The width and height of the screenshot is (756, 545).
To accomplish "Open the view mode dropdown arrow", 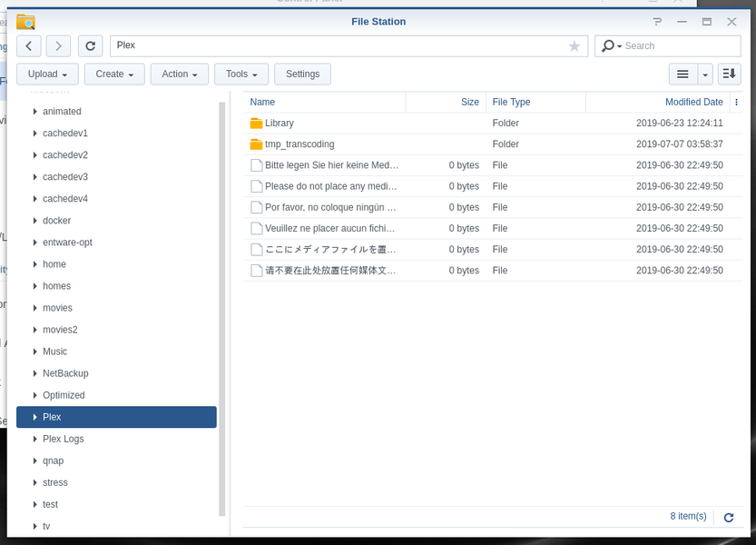I will pos(705,74).
